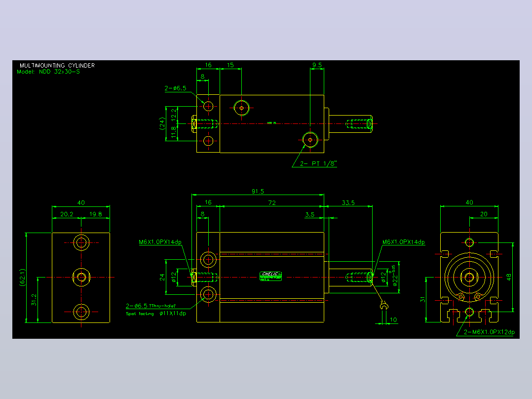Click the 2- PT 1/8" port callout

(x=318, y=163)
